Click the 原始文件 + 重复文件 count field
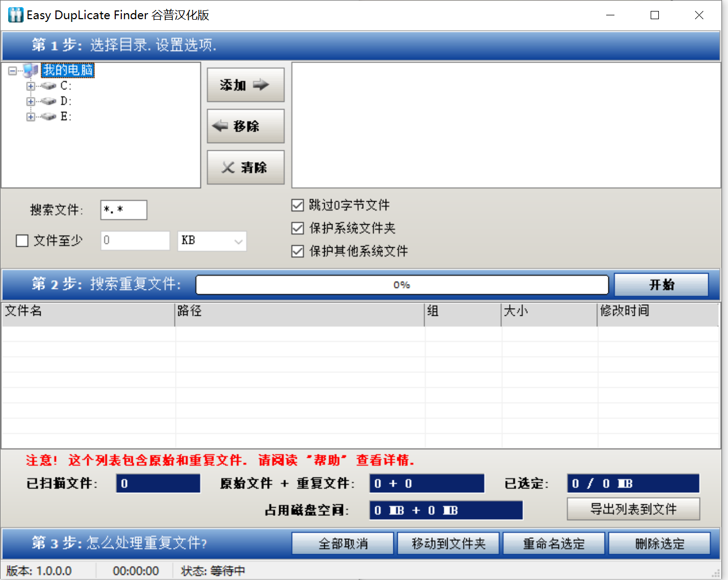Screen dimensions: 728x580 click(427, 484)
